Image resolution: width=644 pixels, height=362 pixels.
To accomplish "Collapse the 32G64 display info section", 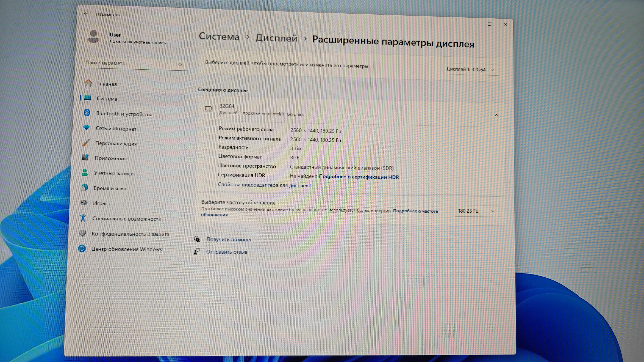I will click(496, 115).
